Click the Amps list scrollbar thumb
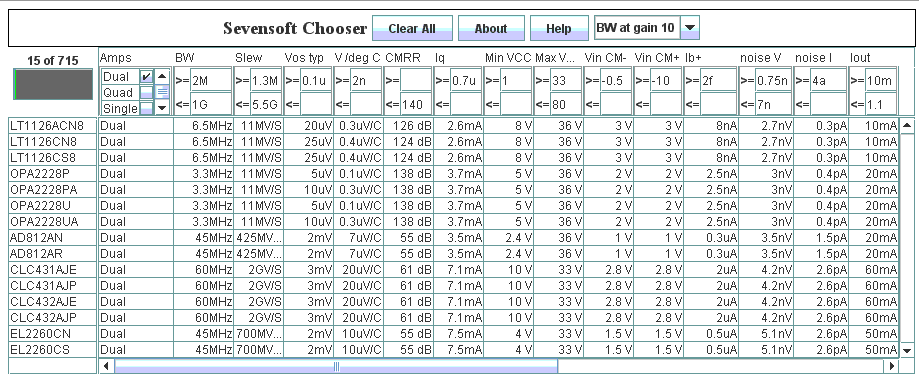 (162, 91)
